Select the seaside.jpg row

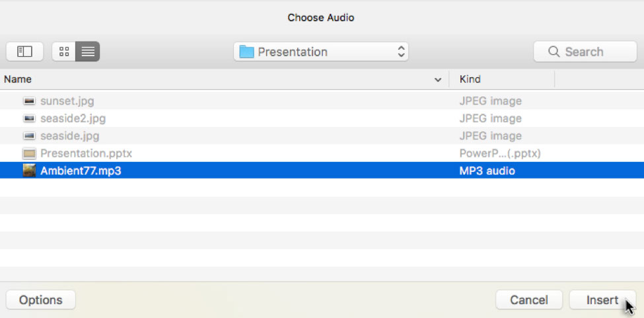[x=69, y=136]
